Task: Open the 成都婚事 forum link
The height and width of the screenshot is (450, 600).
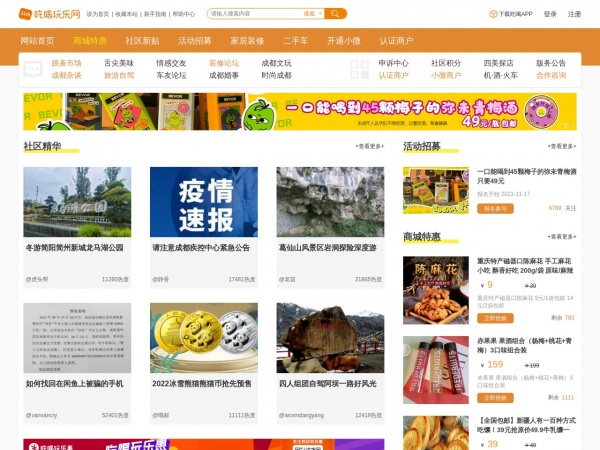Action: pos(224,75)
